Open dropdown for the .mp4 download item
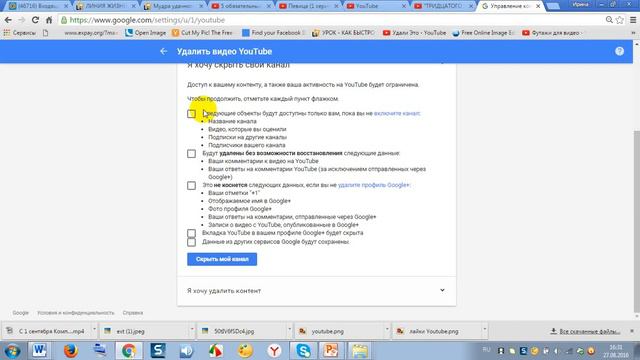Viewport: 640px width, 360px height. [x=94, y=329]
